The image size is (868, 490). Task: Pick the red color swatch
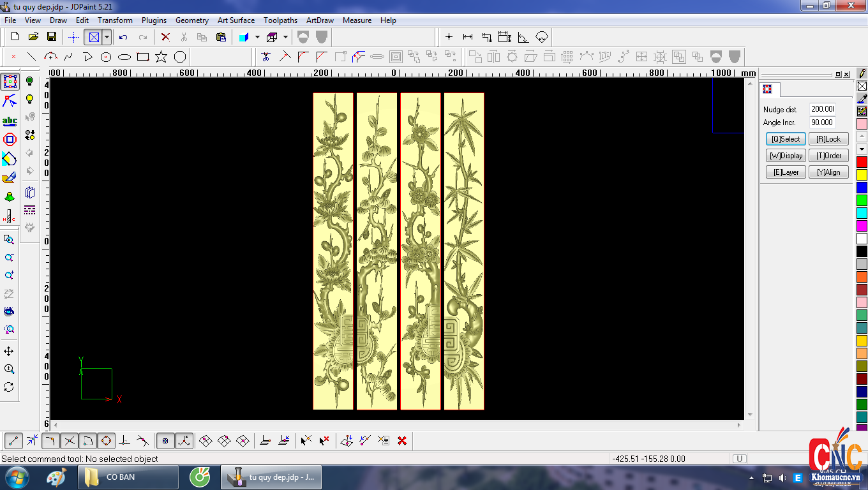(862, 162)
